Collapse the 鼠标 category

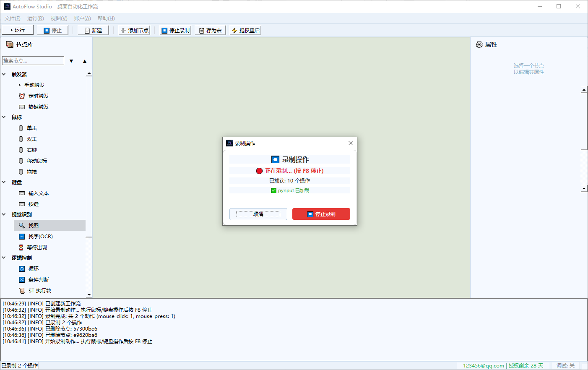[4, 117]
